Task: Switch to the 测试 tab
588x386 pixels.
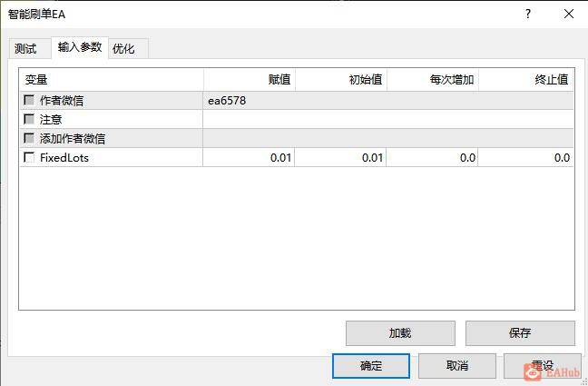Action: pyautogui.click(x=29, y=48)
